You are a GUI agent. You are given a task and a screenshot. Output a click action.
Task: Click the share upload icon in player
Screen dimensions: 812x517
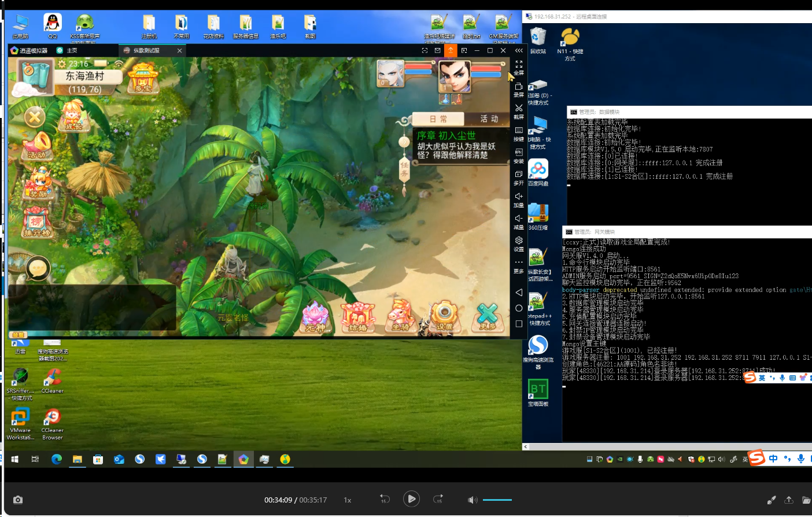pos(788,500)
